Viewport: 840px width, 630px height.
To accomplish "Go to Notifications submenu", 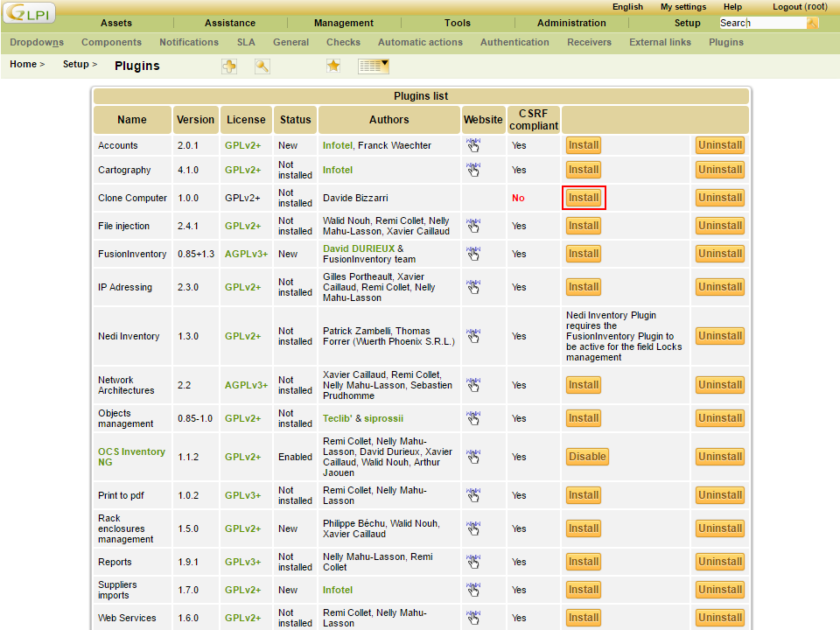I will point(189,42).
